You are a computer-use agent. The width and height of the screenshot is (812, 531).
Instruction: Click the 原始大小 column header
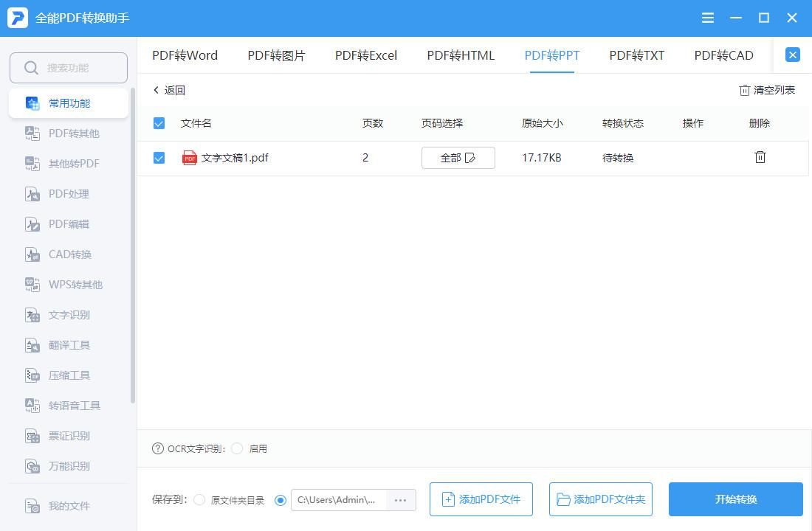543,123
